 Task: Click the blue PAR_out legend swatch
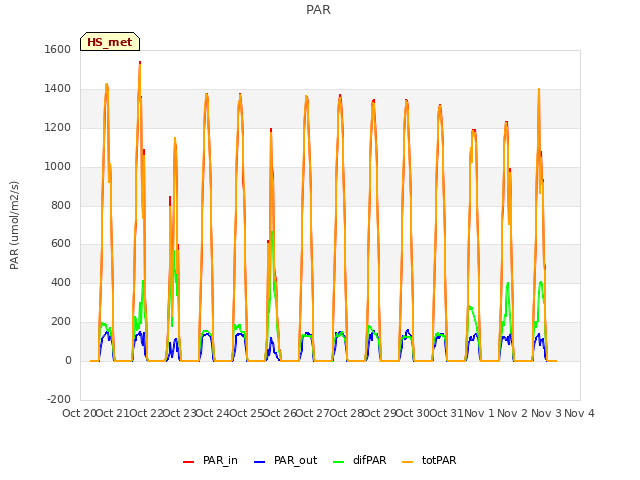[x=259, y=462]
